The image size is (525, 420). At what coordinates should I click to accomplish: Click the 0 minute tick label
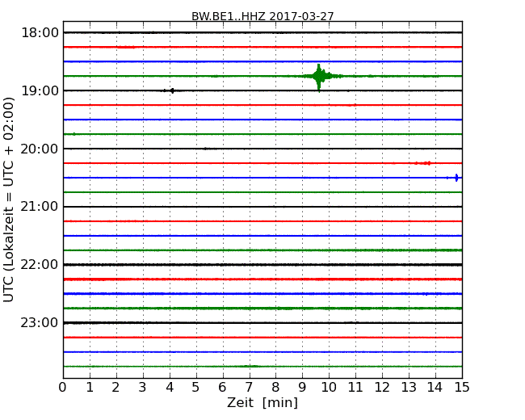pyautogui.click(x=63, y=387)
